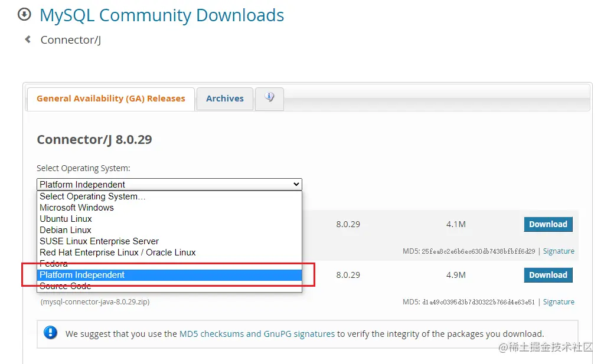Screen dimensions: 604x364
Task: Open MD5 checksums and GnuPG signatures link
Action: coord(257,333)
